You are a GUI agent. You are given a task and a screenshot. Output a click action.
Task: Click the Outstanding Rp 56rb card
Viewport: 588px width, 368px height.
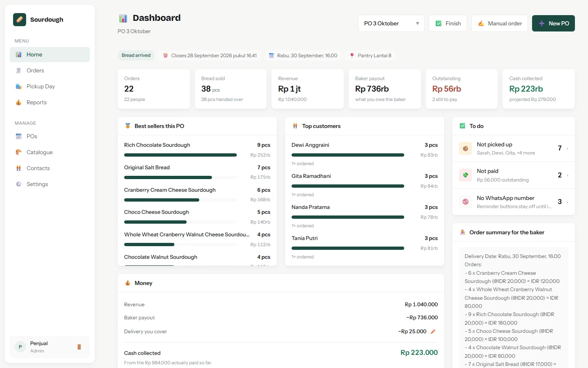462,89
